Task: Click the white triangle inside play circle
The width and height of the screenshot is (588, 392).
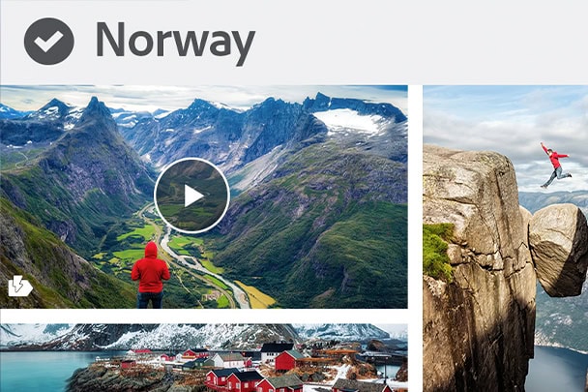Action: click(x=193, y=196)
